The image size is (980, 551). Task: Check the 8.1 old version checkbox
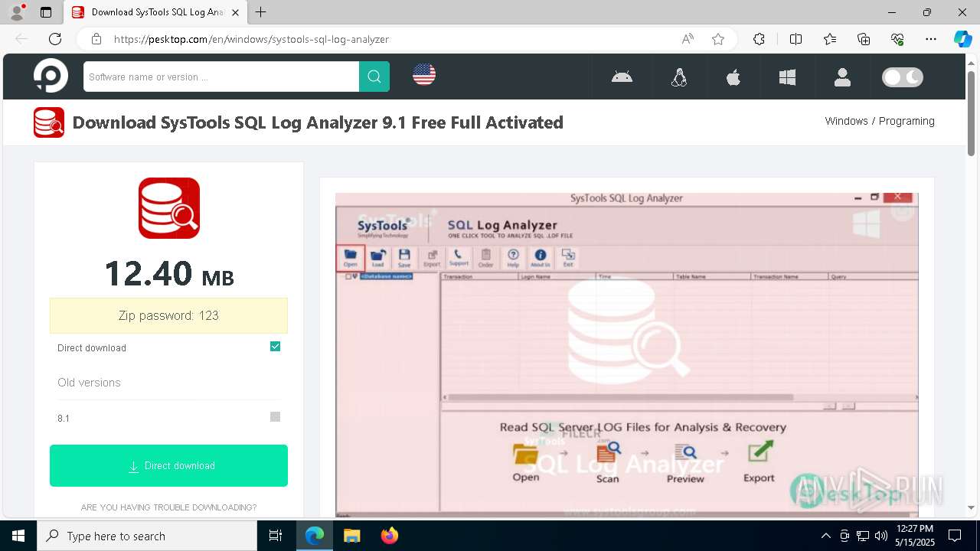pos(276,417)
